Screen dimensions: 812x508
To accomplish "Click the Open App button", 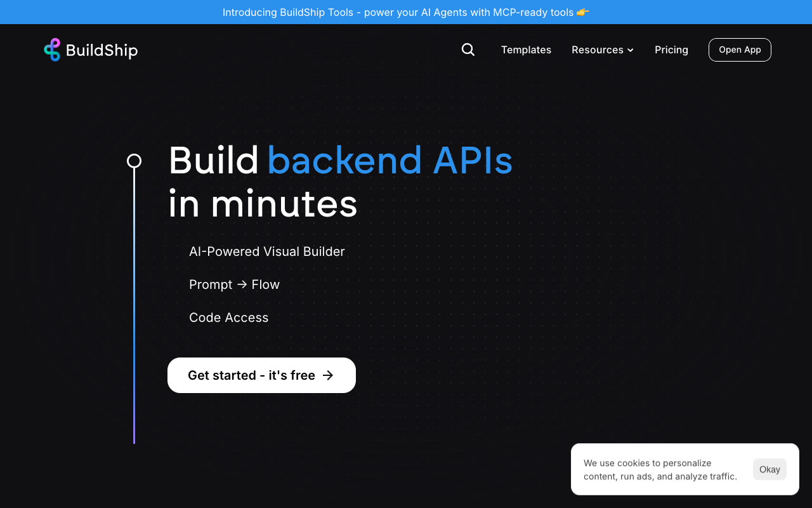I will pyautogui.click(x=740, y=50).
